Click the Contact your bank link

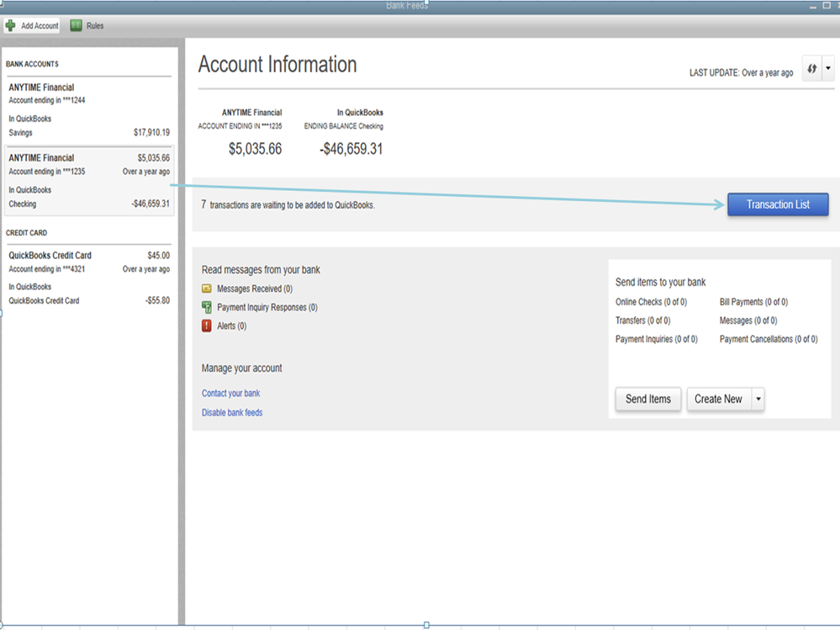point(231,393)
